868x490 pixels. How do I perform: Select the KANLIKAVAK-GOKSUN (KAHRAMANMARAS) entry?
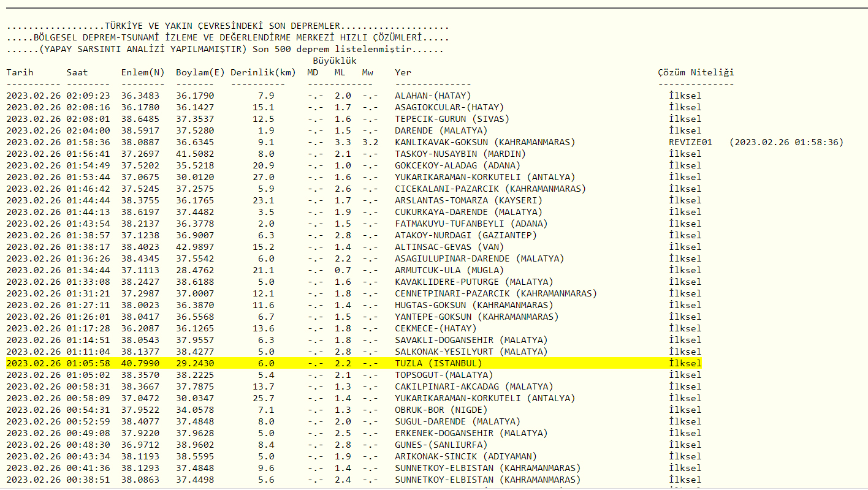coord(485,142)
